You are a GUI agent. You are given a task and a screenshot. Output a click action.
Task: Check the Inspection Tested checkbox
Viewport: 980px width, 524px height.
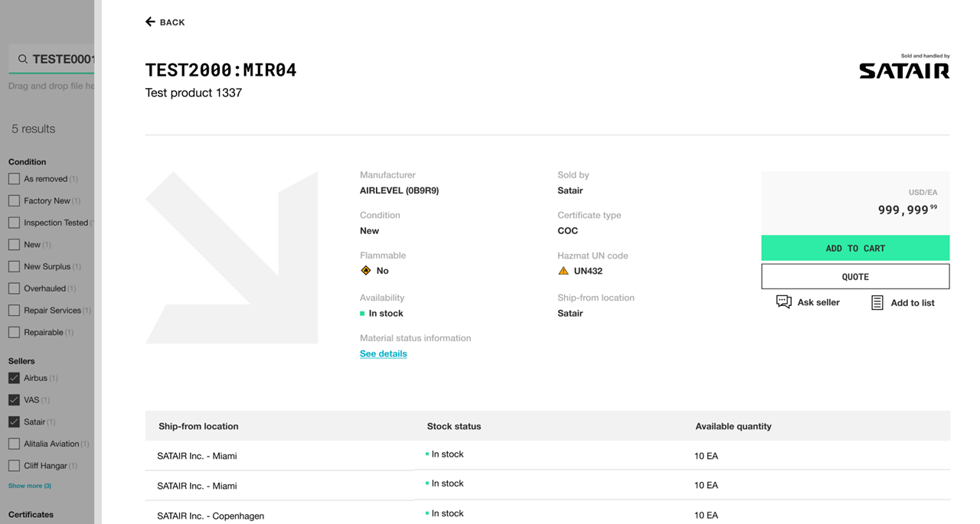coord(14,223)
